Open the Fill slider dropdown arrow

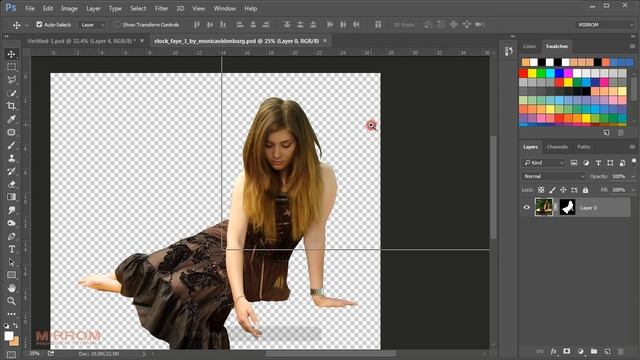click(633, 190)
